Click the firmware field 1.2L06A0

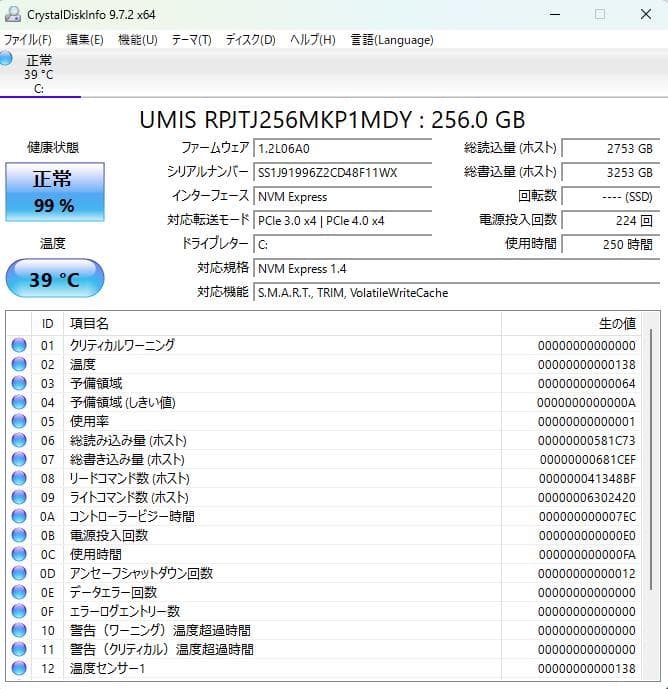tap(342, 149)
